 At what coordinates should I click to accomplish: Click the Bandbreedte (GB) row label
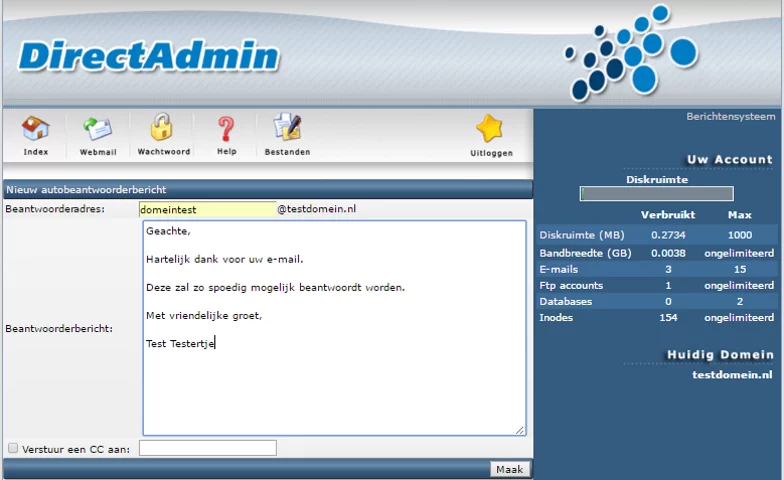point(586,253)
